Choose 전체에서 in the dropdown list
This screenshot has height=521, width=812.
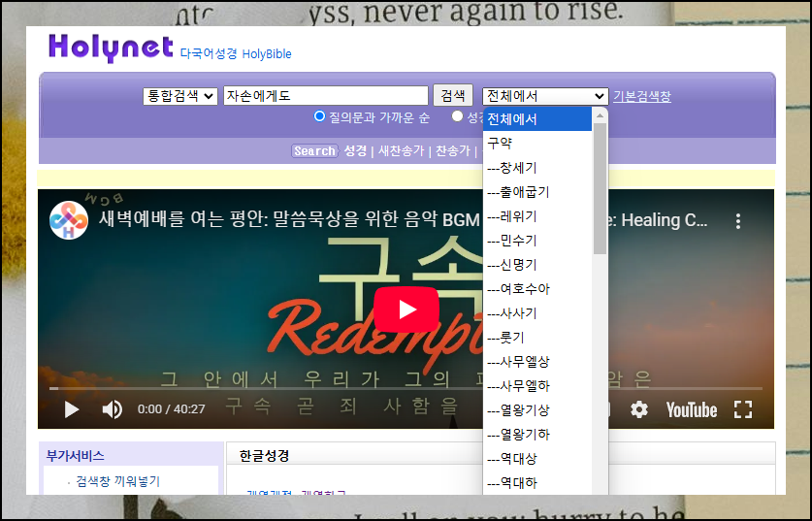[x=537, y=119]
